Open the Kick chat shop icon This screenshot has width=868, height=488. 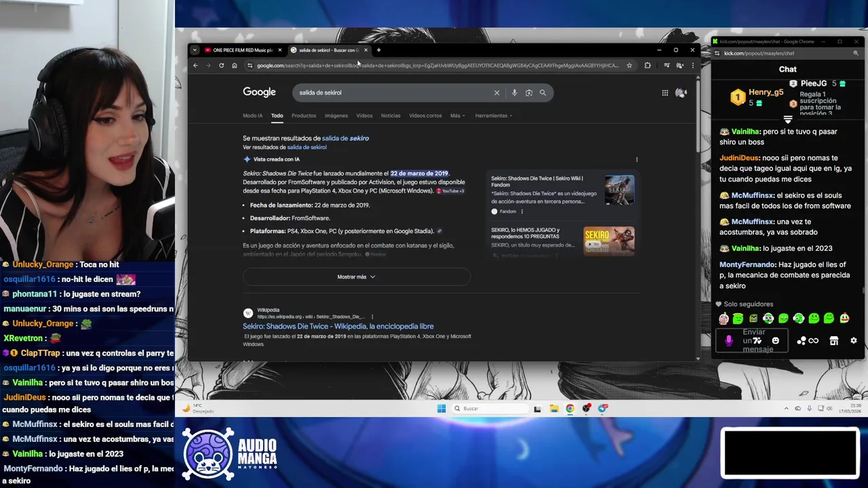[x=834, y=341]
